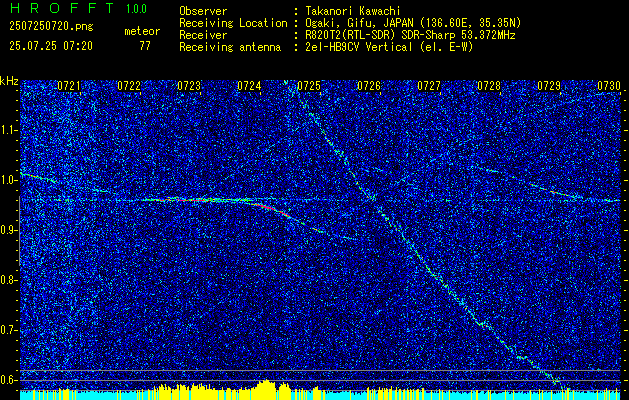Click the 0724 time marker
Screen dimensions: 629x400
click(x=249, y=86)
